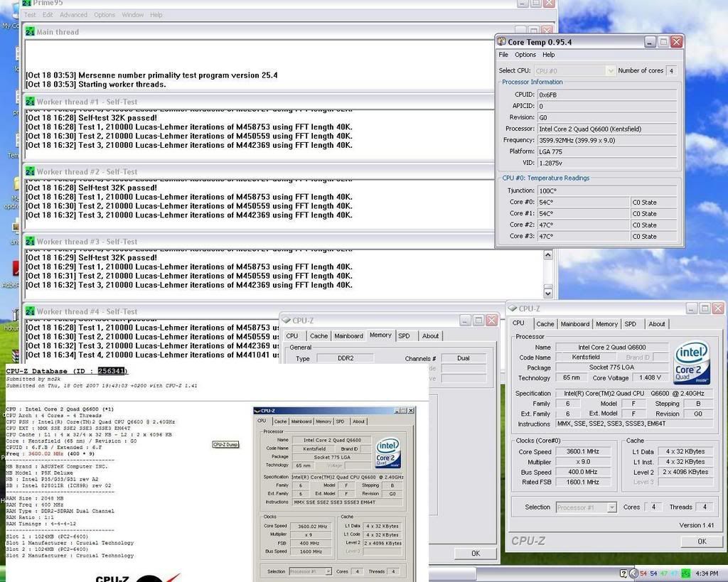This screenshot has width=728, height=582.
Task: Open the Test menu in Prime95
Action: coord(30,15)
